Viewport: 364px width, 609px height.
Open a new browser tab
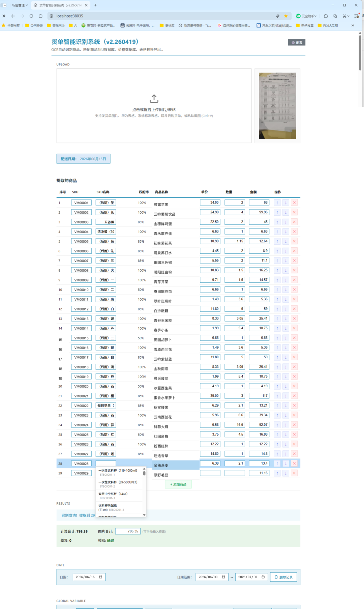pos(95,5)
